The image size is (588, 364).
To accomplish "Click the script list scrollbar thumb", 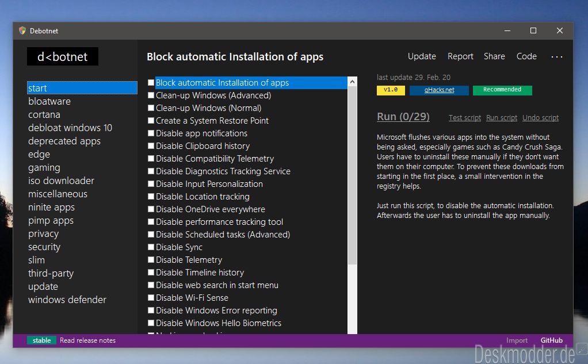I will click(352, 175).
